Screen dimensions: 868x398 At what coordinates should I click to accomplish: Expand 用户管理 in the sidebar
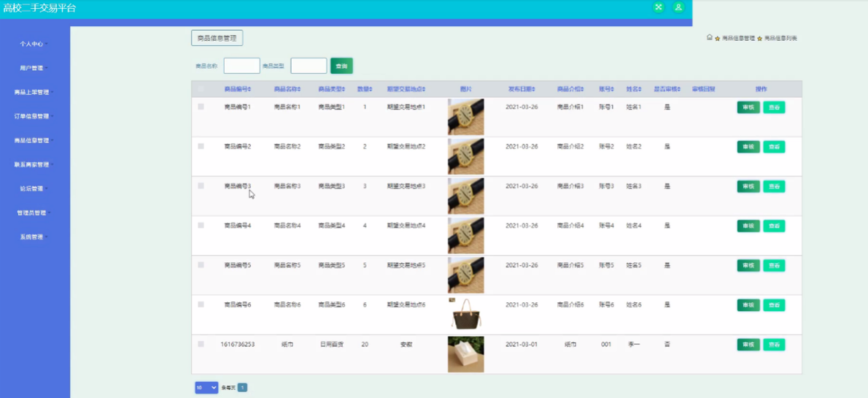click(x=32, y=68)
